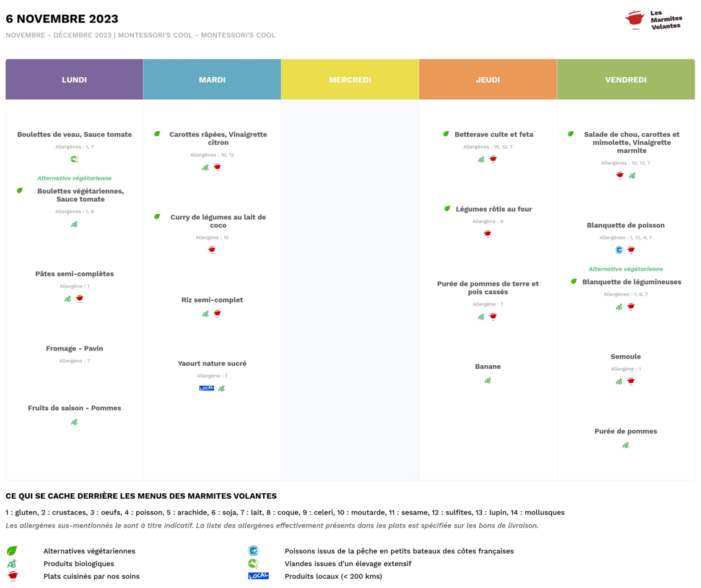Click organic AB icon under Purée de pommes
Screen dimensions: 701x588
pos(625,445)
